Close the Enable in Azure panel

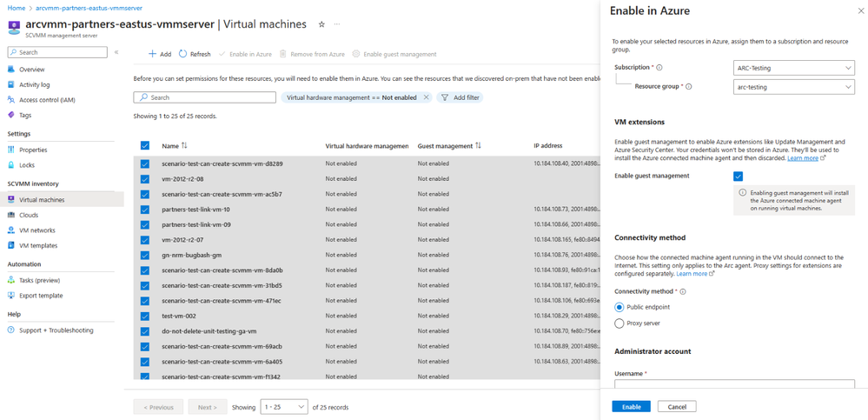click(x=861, y=10)
